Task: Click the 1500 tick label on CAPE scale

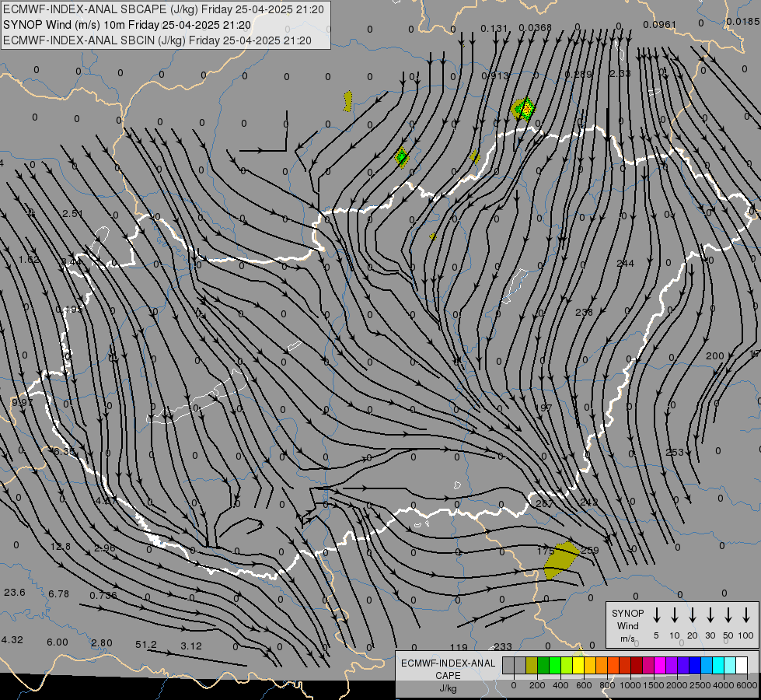Action: tap(653, 685)
